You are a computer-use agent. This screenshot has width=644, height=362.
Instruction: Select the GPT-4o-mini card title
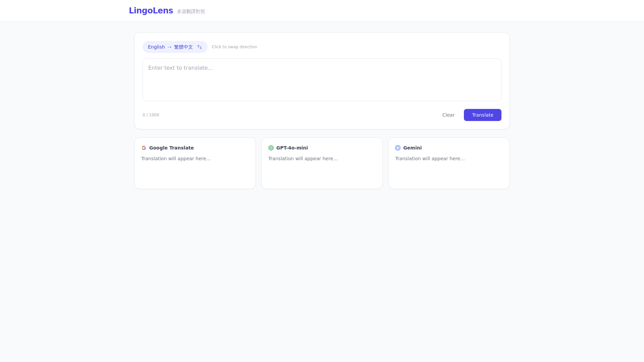(x=292, y=148)
